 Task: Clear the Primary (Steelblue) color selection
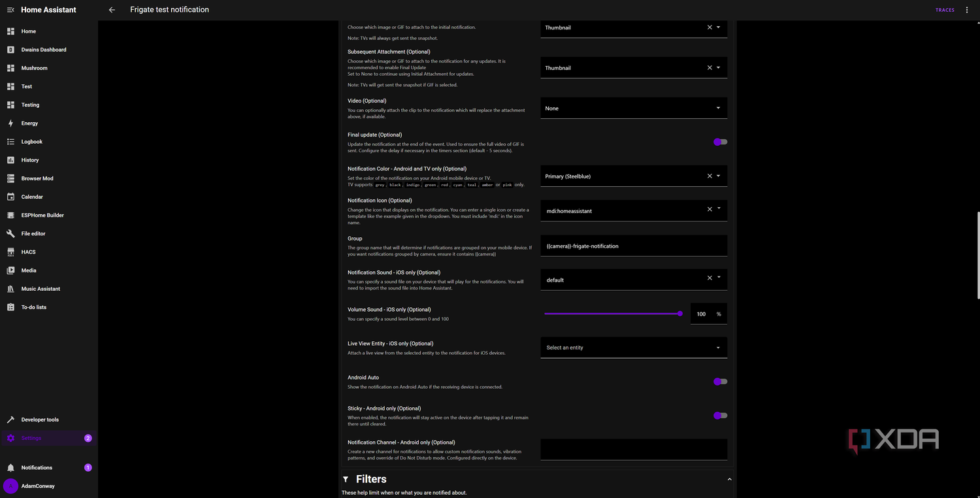click(710, 176)
